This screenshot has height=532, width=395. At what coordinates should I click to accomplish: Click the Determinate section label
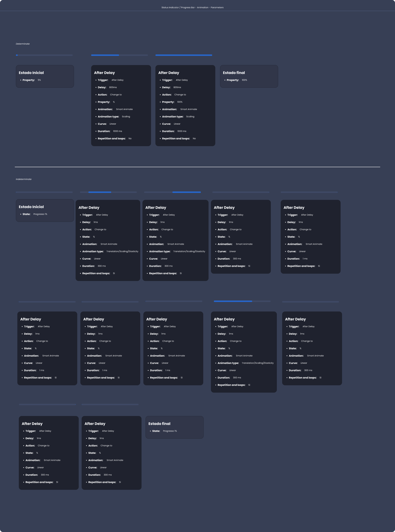(x=23, y=44)
